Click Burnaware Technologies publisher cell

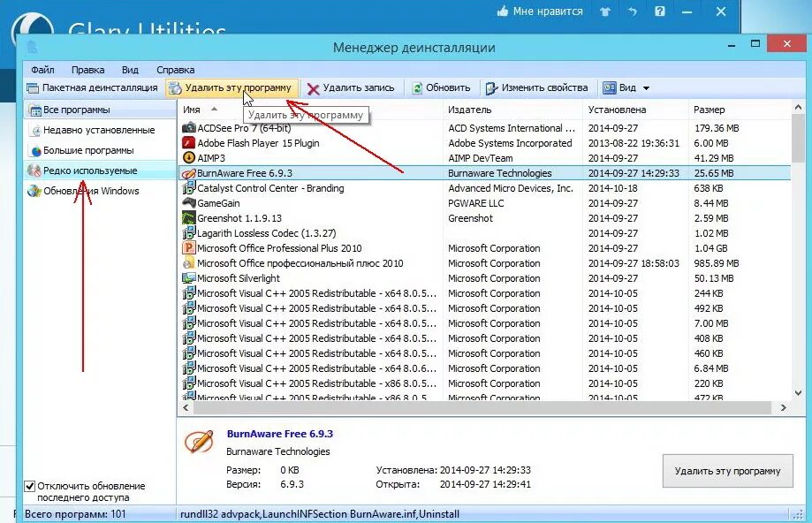point(500,173)
